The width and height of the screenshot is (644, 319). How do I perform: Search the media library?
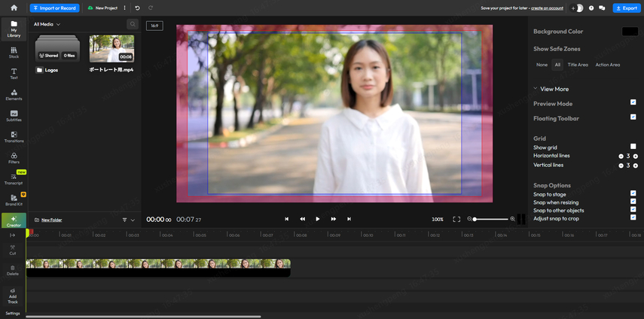point(133,24)
